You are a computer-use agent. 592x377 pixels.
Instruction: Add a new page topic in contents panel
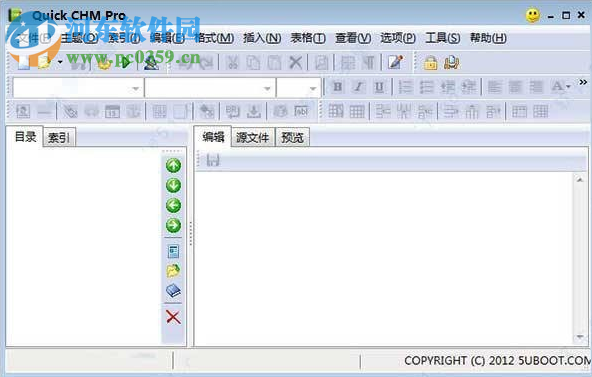[x=173, y=251]
